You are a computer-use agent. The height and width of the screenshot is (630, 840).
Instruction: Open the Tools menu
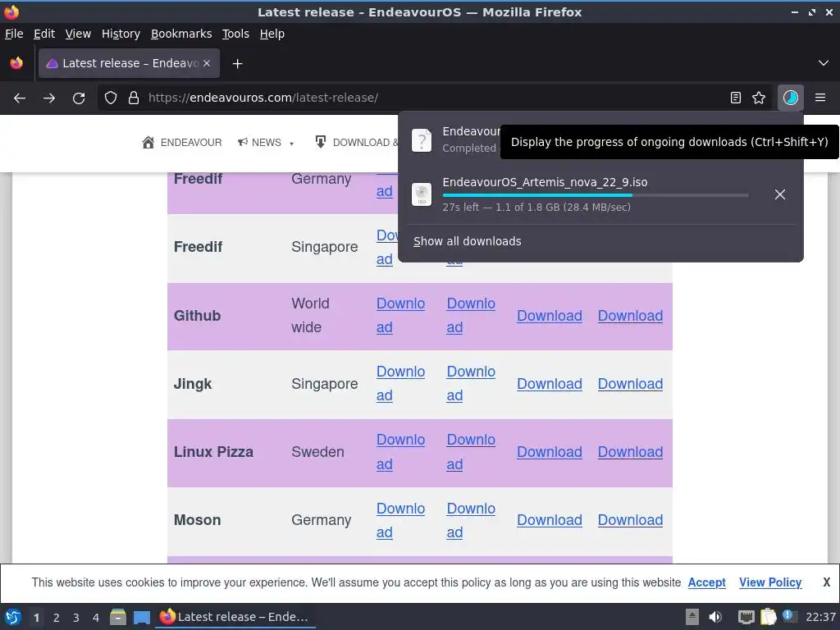click(235, 34)
